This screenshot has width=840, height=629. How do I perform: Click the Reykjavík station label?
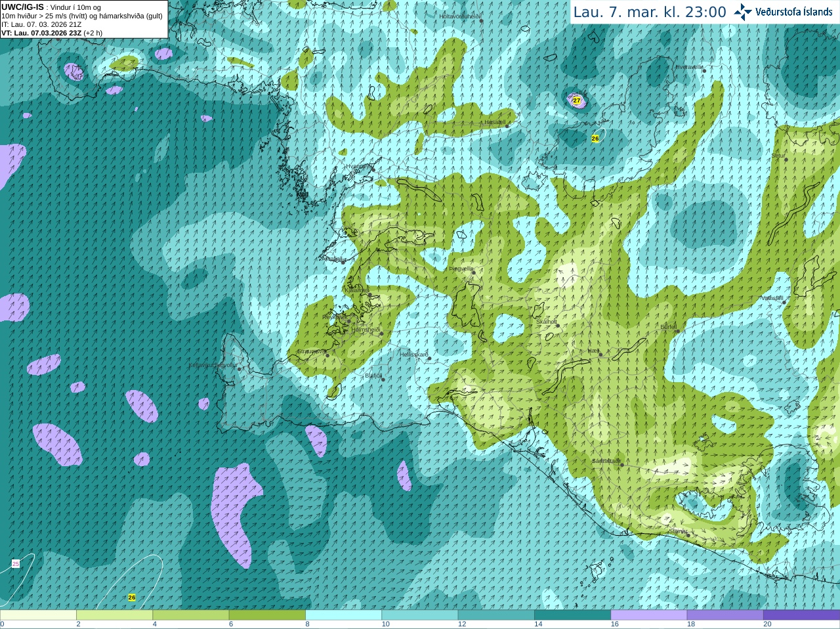click(335, 317)
